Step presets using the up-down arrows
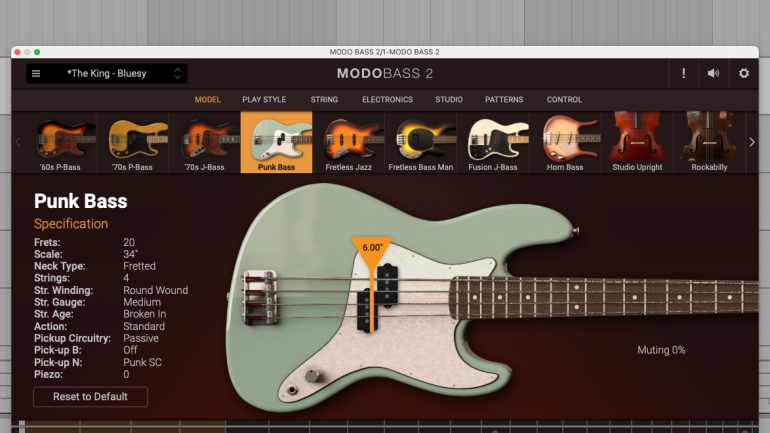 pos(177,74)
